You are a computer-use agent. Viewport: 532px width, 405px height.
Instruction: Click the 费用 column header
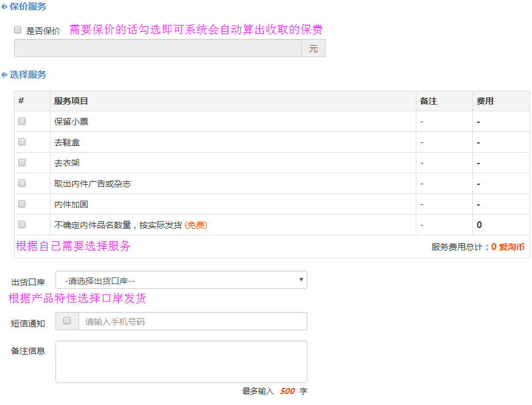point(485,101)
